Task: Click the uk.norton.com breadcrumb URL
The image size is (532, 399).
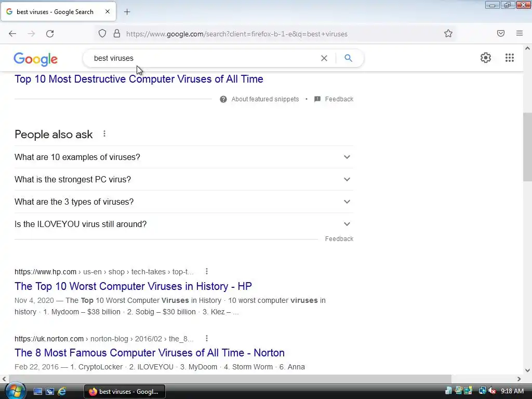Action: pyautogui.click(x=104, y=339)
